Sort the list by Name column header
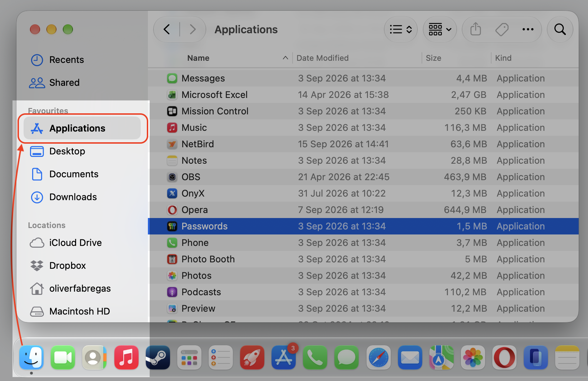This screenshot has width=588, height=381. coord(198,58)
